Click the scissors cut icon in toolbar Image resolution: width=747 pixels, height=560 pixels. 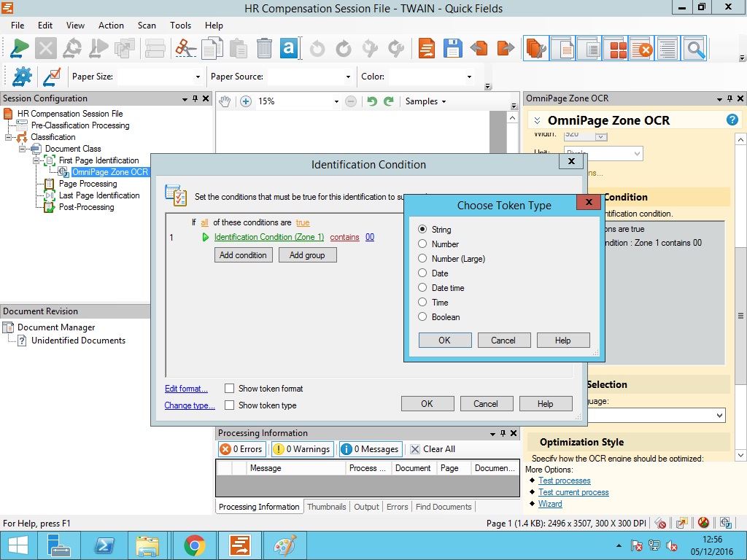coord(185,49)
